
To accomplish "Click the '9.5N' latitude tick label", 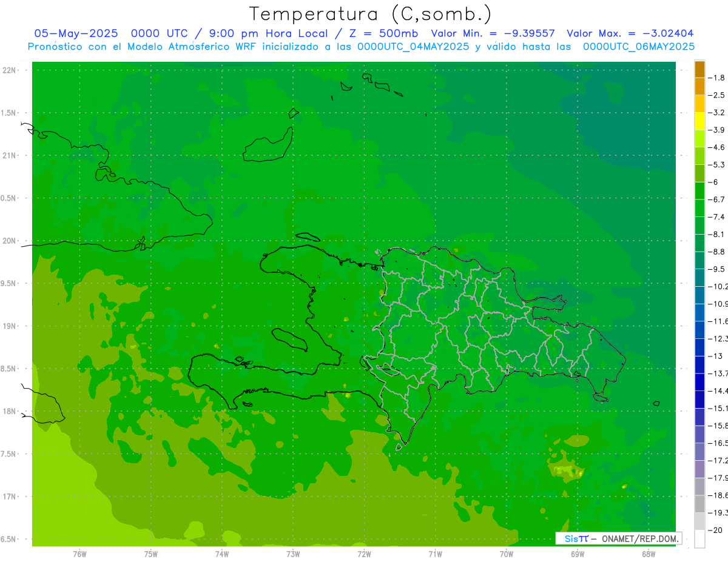I will 9,284.
